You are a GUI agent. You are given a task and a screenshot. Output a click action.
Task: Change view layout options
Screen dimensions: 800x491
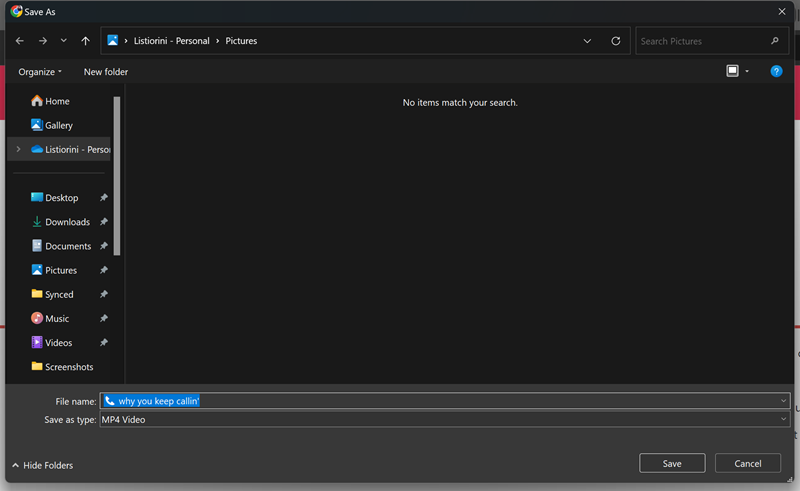737,71
